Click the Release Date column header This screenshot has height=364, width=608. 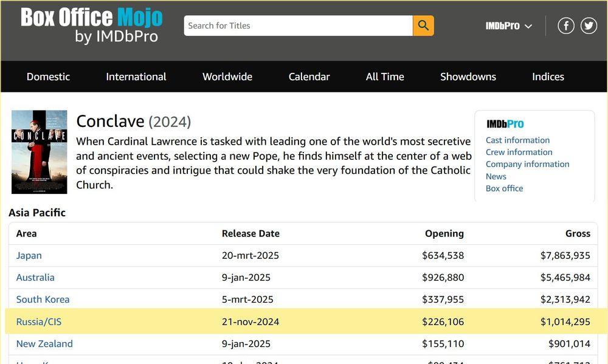pos(250,234)
